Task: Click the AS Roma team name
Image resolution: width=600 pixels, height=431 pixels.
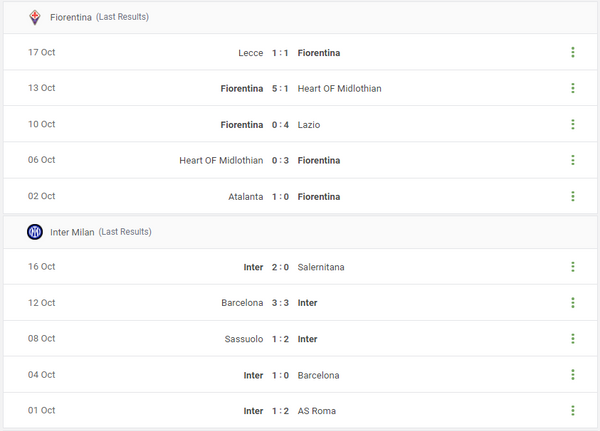Action: click(x=317, y=411)
